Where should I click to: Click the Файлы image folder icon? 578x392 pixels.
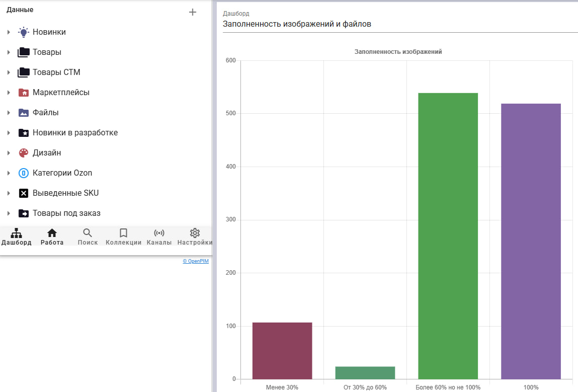click(x=23, y=113)
